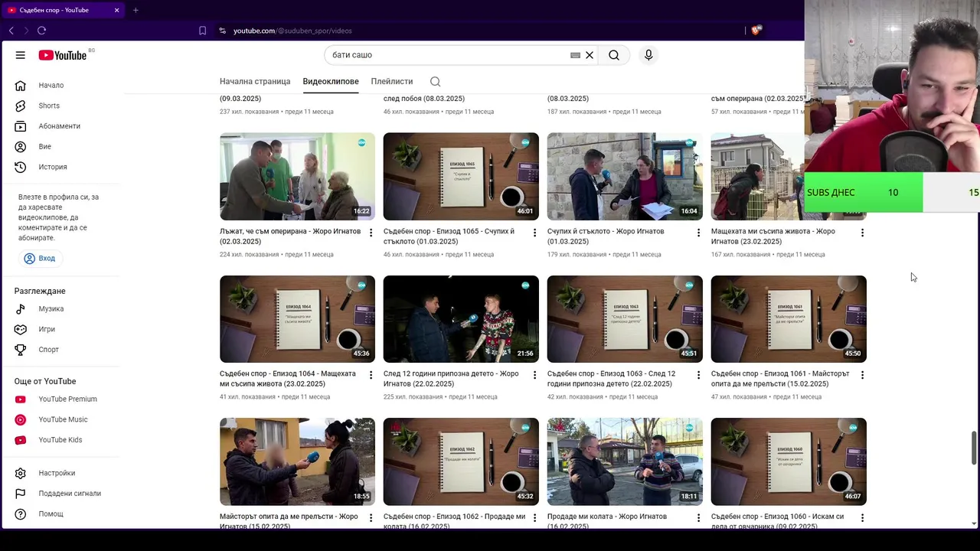Play the 16:04 'Счупих й стъклото' thumbnail
The height and width of the screenshot is (551, 980).
click(x=625, y=177)
